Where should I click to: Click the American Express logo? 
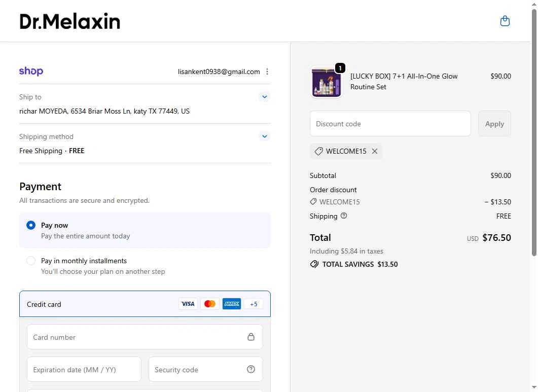[x=232, y=304]
